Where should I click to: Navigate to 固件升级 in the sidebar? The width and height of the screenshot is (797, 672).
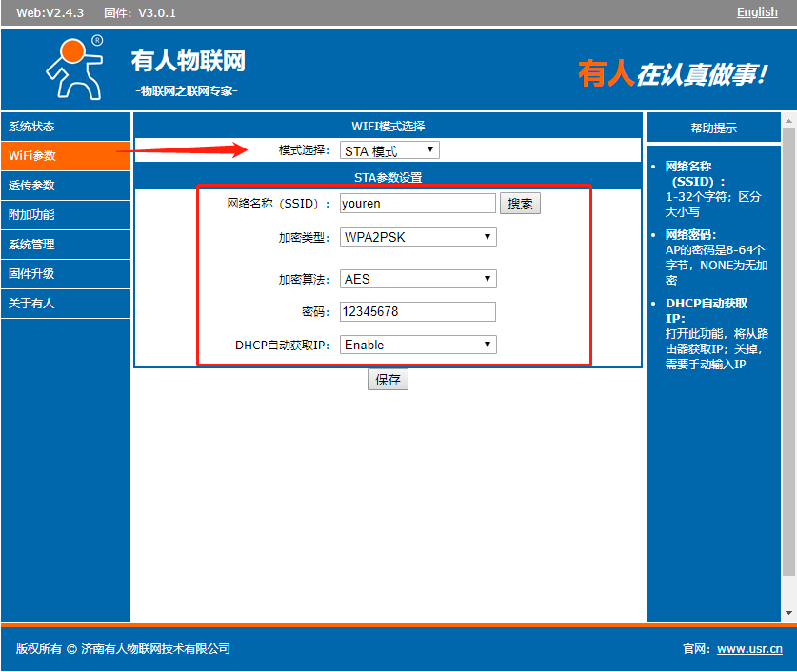65,274
